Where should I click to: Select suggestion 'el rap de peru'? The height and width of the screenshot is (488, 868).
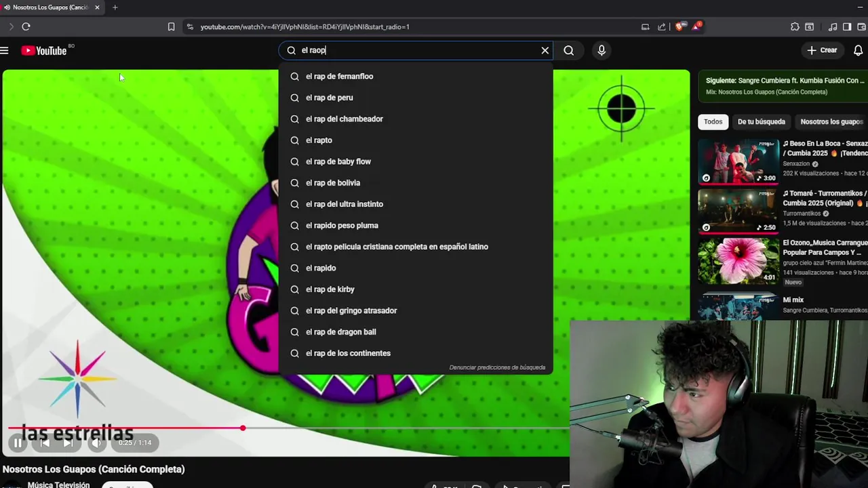point(416,98)
